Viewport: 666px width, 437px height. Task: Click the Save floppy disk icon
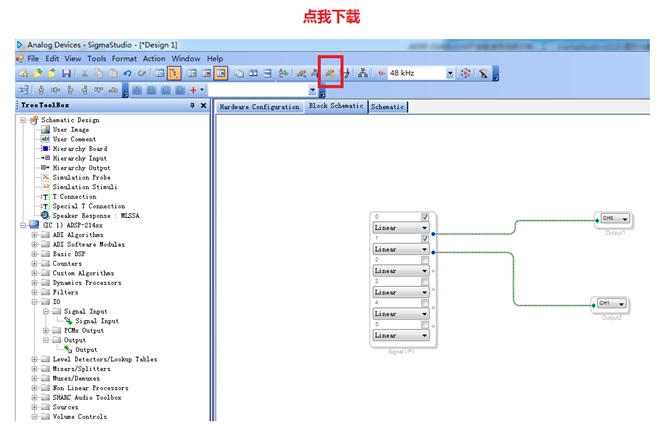[x=66, y=73]
